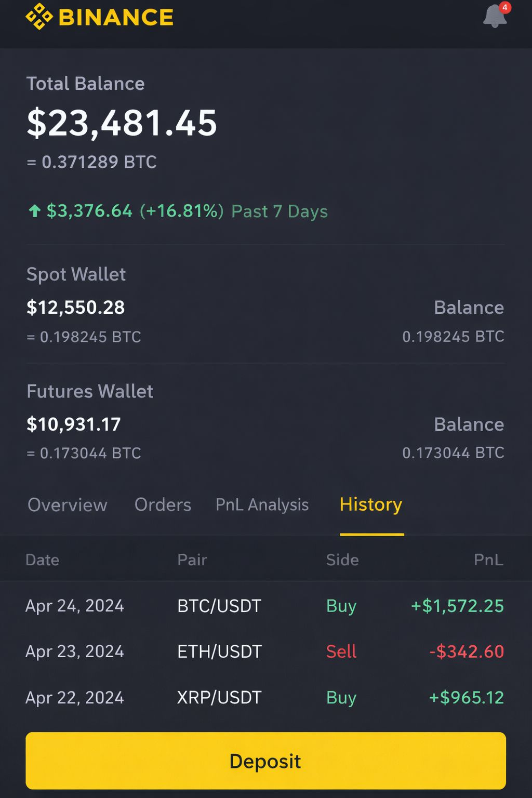Screen dimensions: 532x798
Task: Open the Spot Wallet section
Action: [265, 305]
